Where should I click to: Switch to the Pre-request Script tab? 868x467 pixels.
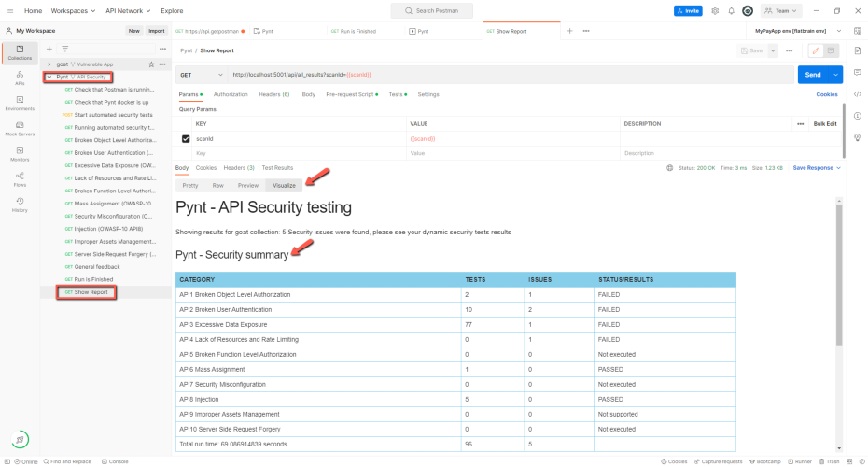[x=352, y=94]
